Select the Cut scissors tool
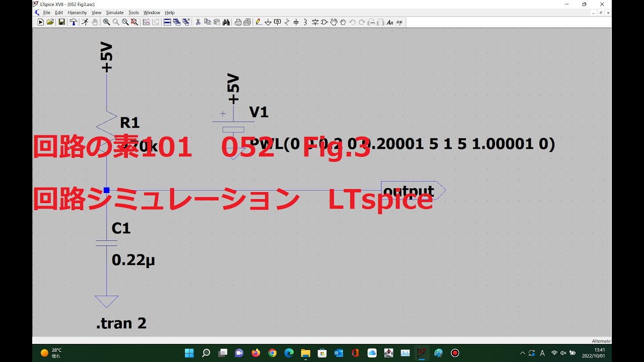Viewport: 644px width, 362px height. tap(197, 22)
